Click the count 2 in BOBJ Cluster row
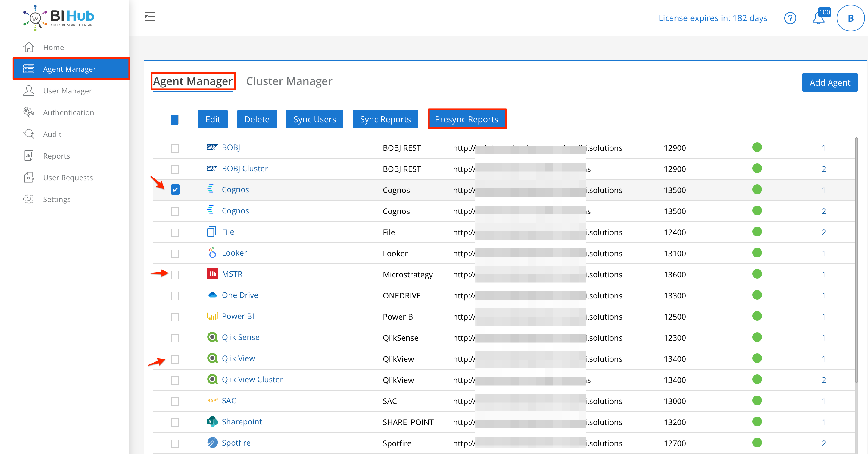The image size is (868, 454). (823, 169)
